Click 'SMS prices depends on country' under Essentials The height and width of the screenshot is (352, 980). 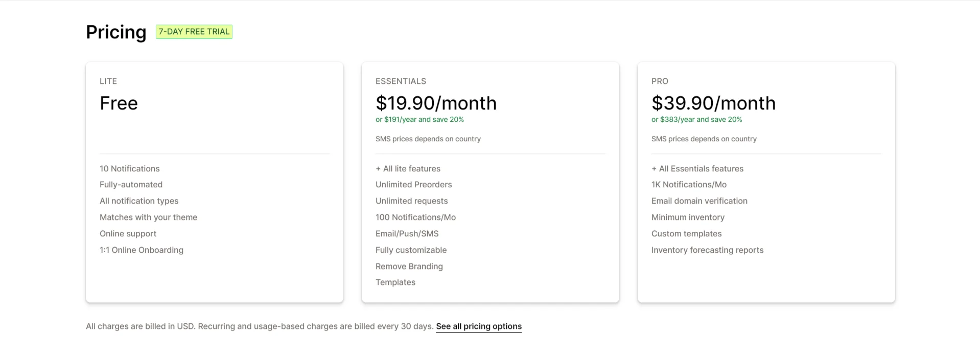click(x=428, y=139)
